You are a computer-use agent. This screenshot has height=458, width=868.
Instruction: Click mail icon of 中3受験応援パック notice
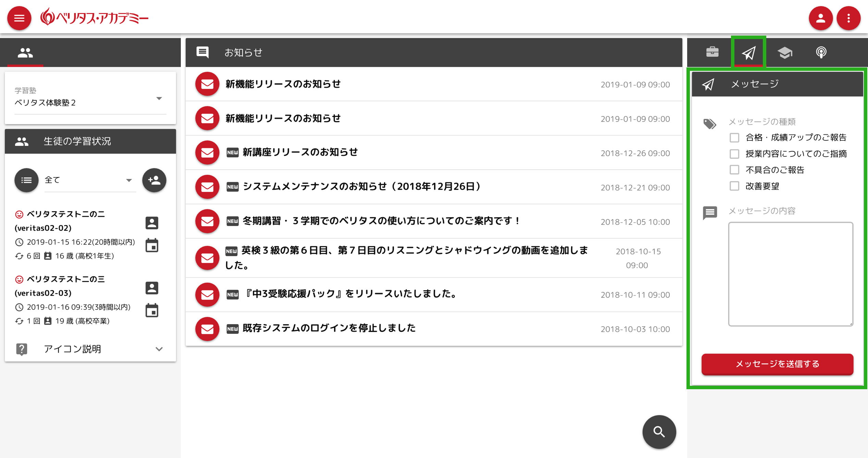click(x=207, y=295)
